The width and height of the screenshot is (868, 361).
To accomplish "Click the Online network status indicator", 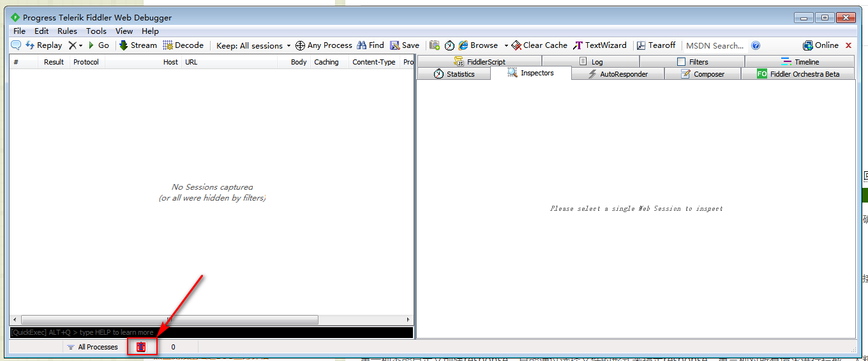I will click(x=821, y=45).
